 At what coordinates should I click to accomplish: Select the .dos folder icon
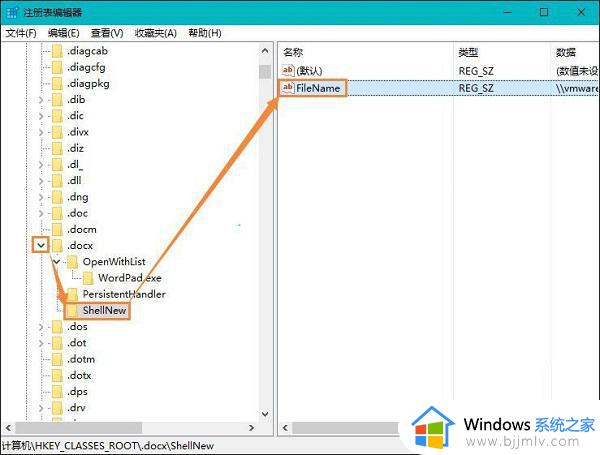[x=57, y=327]
